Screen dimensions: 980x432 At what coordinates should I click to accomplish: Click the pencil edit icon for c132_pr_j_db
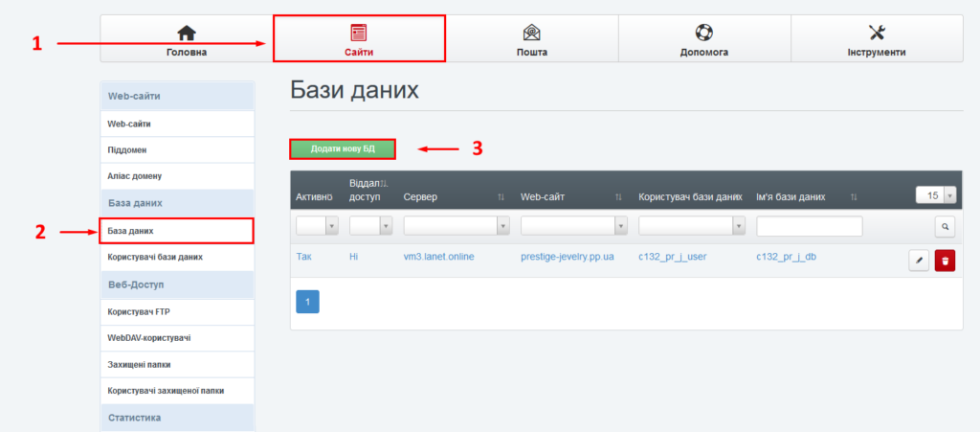pos(918,260)
